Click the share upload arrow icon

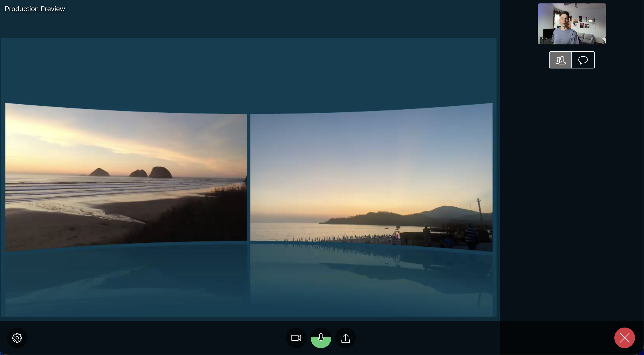(x=345, y=338)
